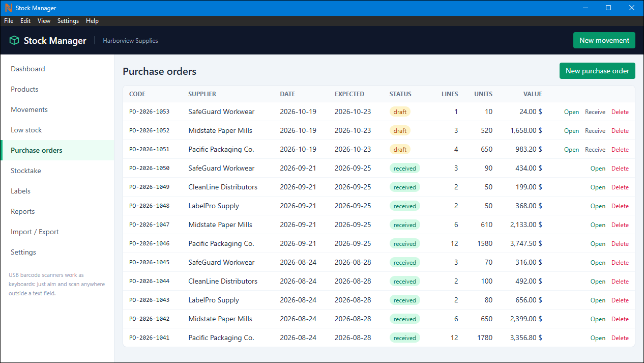The image size is (644, 363).
Task: Delete purchase order PO-2026-1050
Action: [620, 169]
